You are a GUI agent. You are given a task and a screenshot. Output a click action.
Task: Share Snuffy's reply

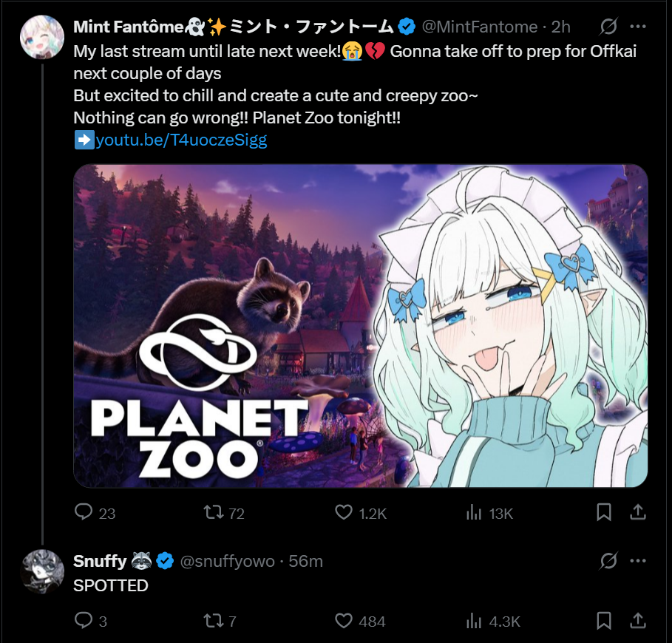click(x=637, y=621)
